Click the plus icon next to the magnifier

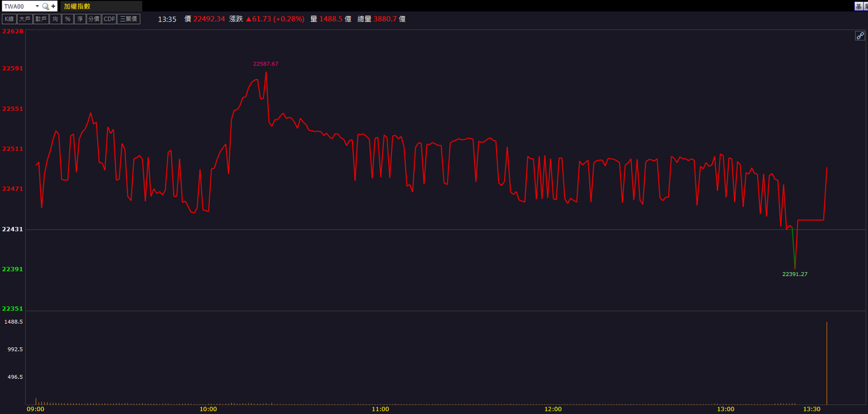tap(53, 6)
